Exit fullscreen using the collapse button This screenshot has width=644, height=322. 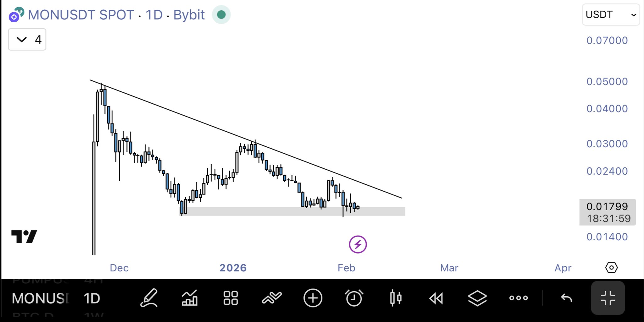pyautogui.click(x=608, y=298)
